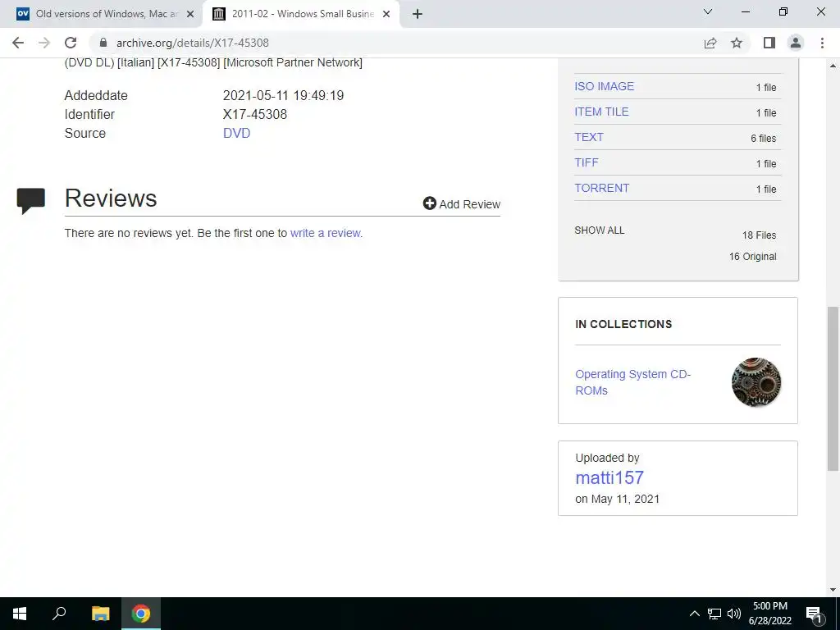Show hidden system tray icons
This screenshot has width=840, height=630.
pos(694,614)
